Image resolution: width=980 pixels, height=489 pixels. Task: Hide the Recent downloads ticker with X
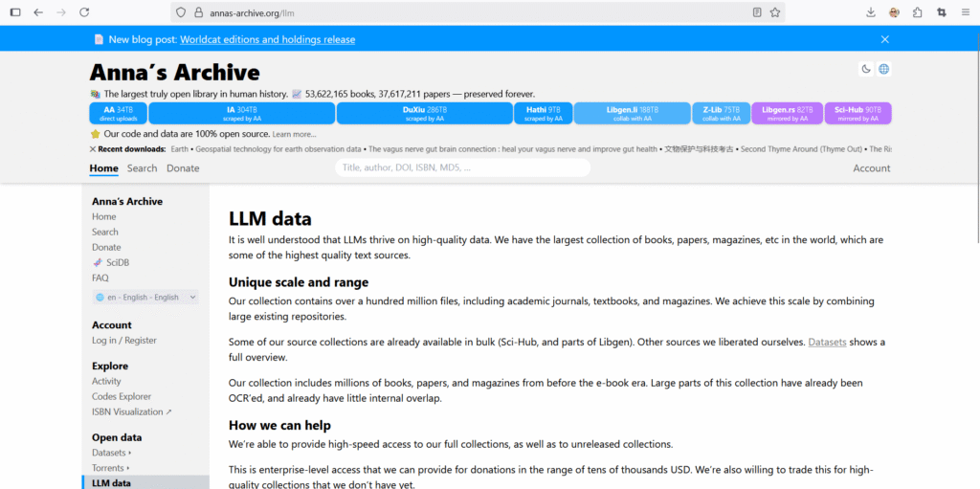tap(93, 149)
